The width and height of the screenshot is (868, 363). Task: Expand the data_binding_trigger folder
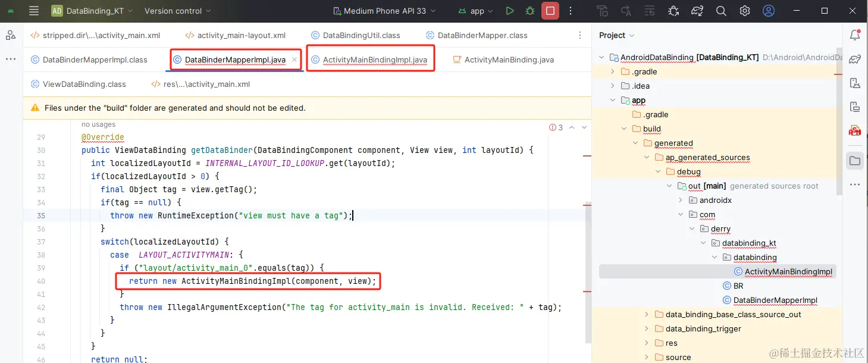coord(647,328)
